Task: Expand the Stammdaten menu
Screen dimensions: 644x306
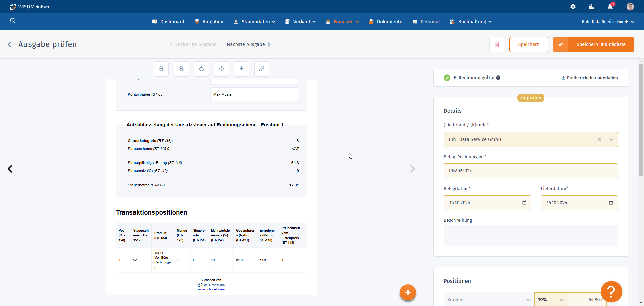Action: pyautogui.click(x=255, y=22)
